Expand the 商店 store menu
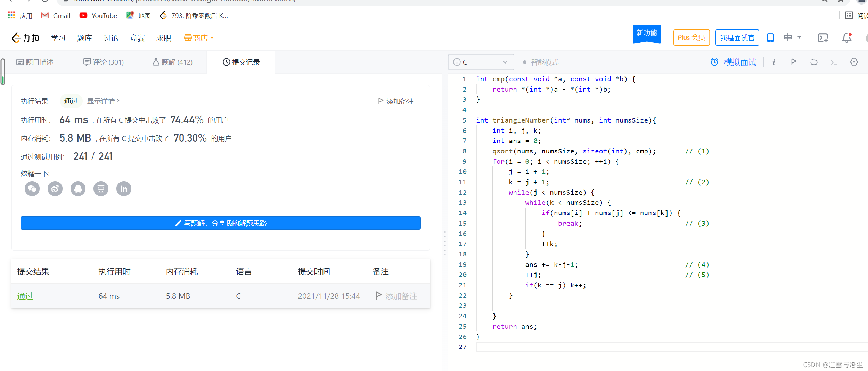868x371 pixels. pos(199,38)
